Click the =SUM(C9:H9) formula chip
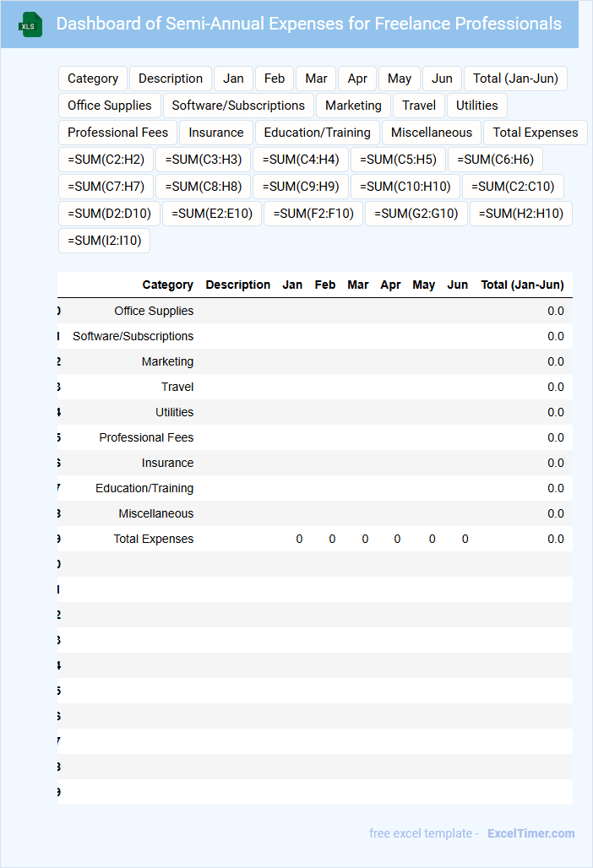 tap(301, 187)
